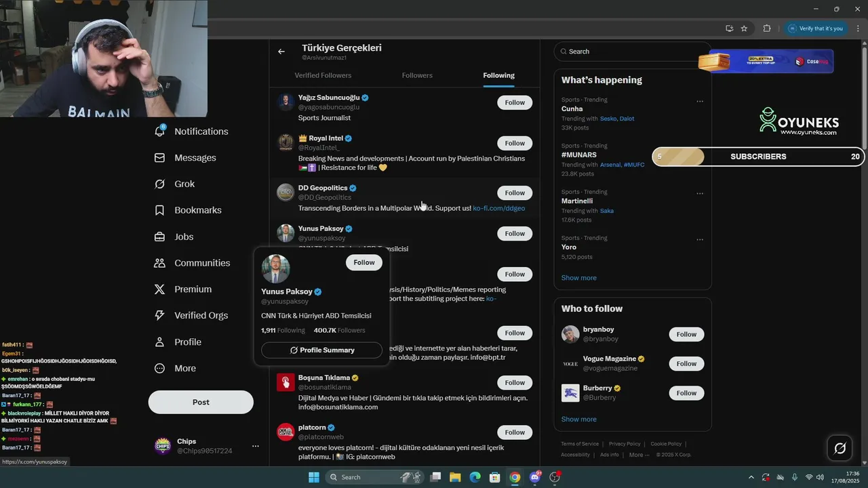
Task: Open Task View on the taskbar
Action: click(x=435, y=477)
